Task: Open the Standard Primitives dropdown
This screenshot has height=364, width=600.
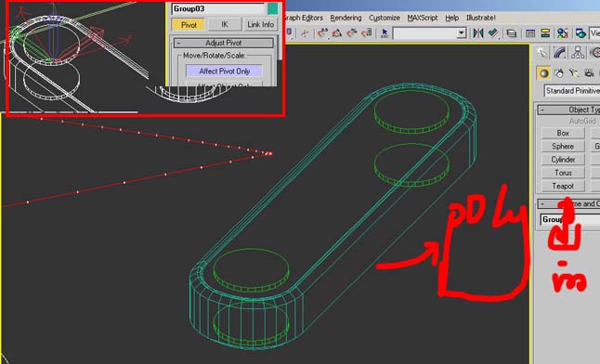Action: [572, 91]
